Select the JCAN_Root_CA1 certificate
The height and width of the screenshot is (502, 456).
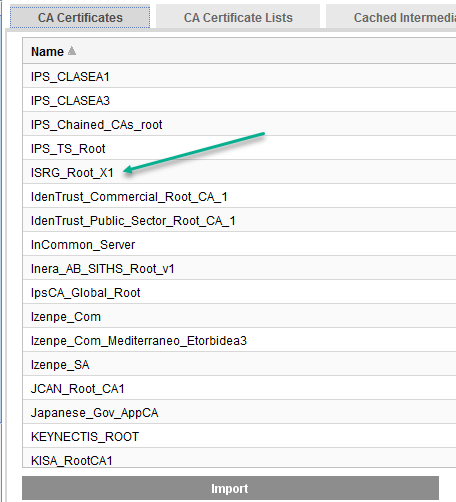239,388
